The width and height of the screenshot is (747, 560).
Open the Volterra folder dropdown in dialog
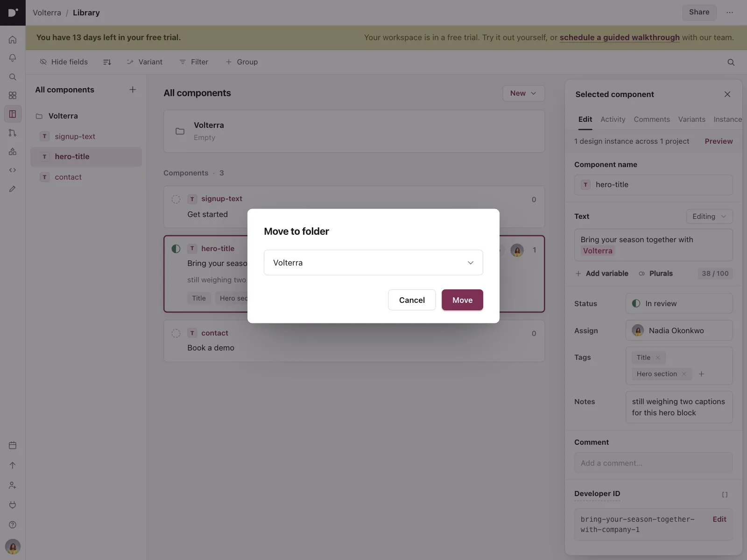[x=373, y=263]
